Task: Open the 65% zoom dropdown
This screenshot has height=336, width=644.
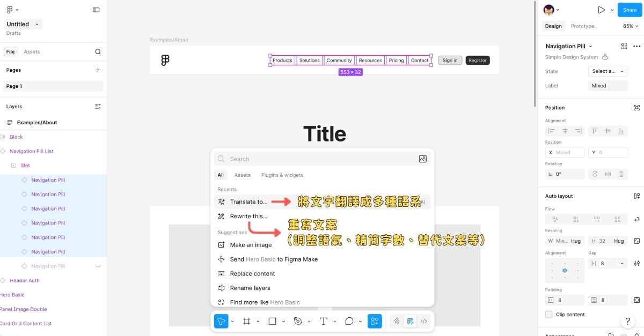Action: tap(631, 26)
